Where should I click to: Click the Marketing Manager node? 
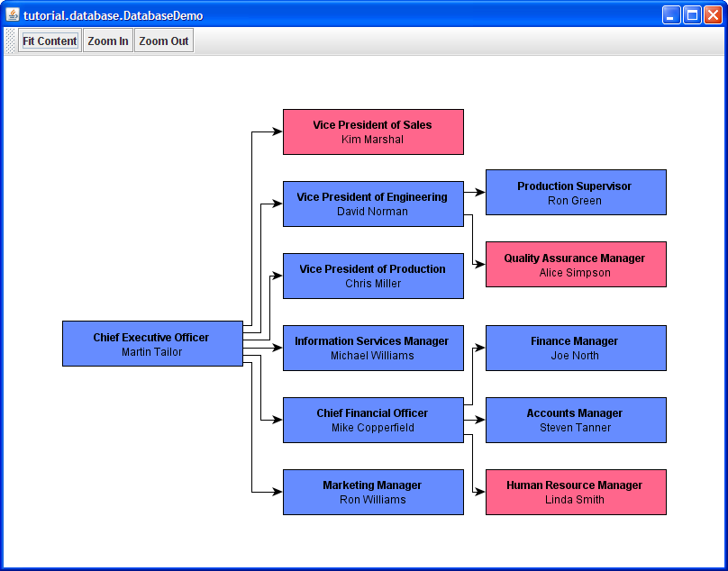coord(373,493)
